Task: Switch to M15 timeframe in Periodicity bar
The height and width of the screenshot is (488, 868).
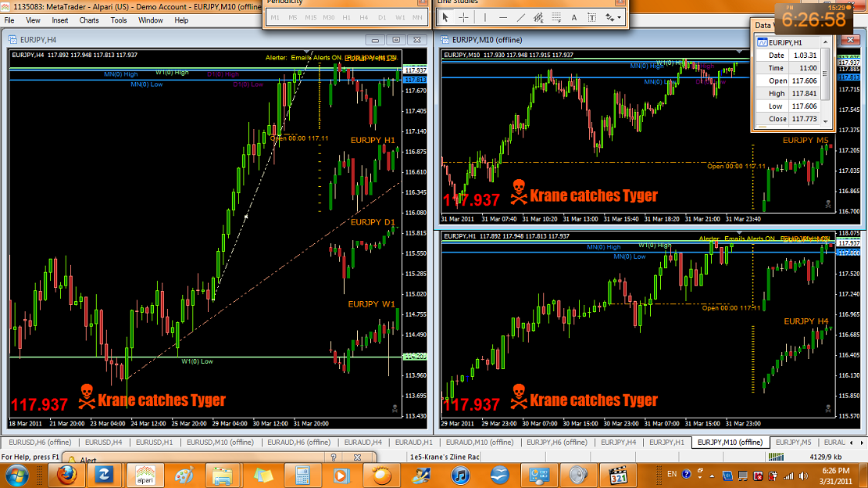Action: tap(310, 18)
